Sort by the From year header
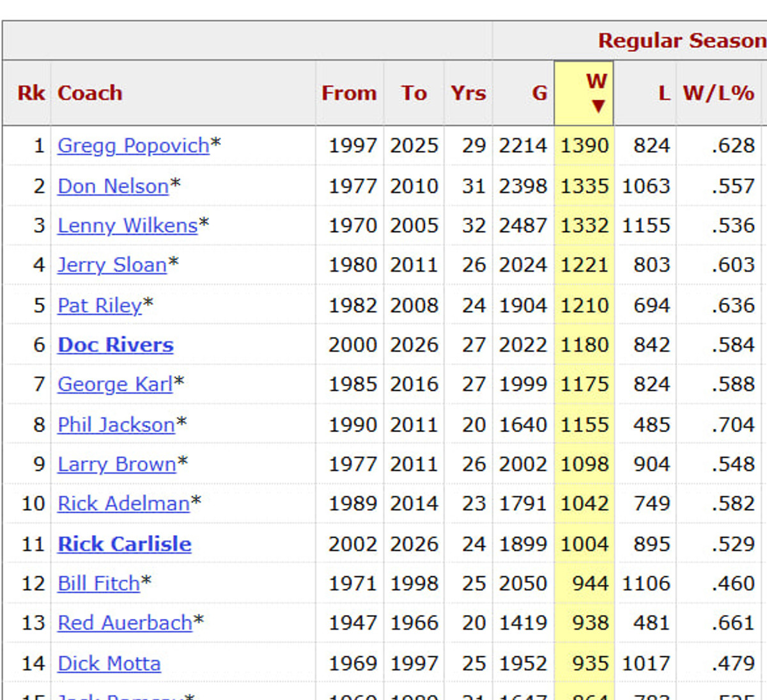This screenshot has height=700, width=767. (349, 93)
